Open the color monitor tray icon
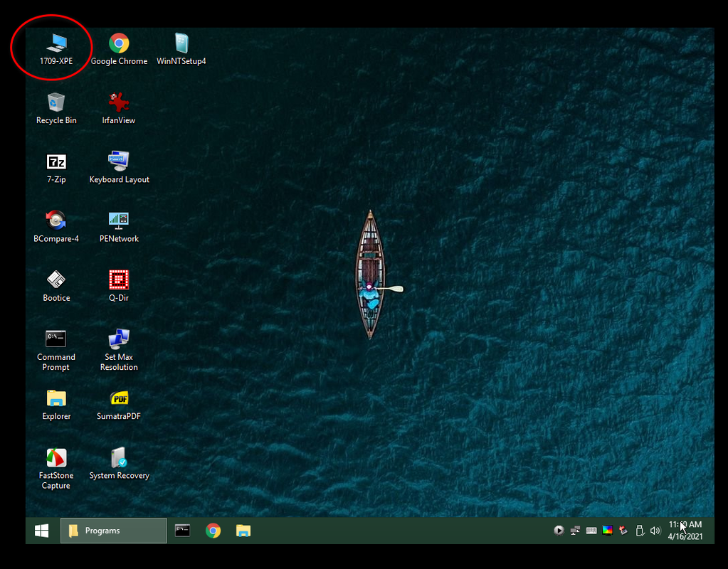Viewport: 728px width, 569px height. pos(607,531)
